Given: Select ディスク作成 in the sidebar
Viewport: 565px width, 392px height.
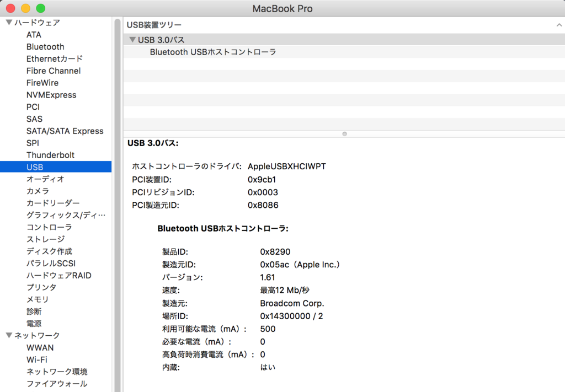Looking at the screenshot, I should point(49,251).
